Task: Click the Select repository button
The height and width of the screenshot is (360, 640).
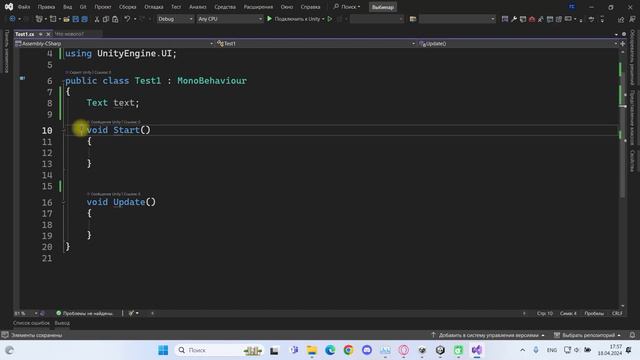Action: 587,335
